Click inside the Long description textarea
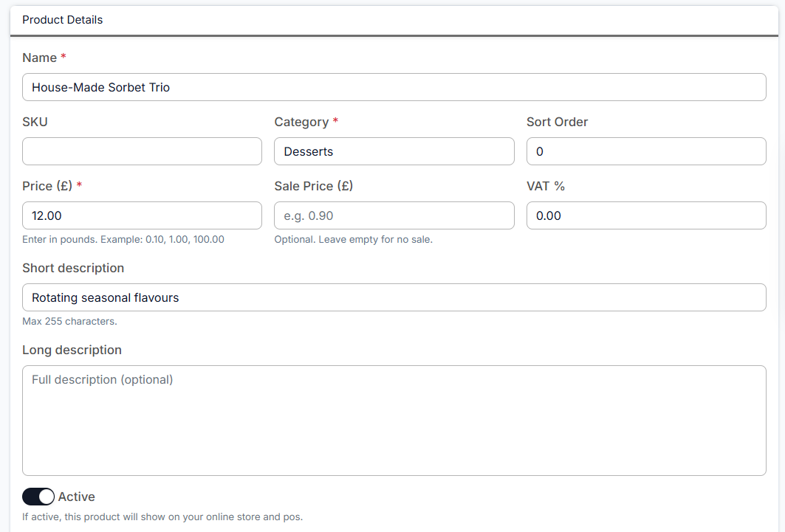785x532 pixels. coord(394,420)
